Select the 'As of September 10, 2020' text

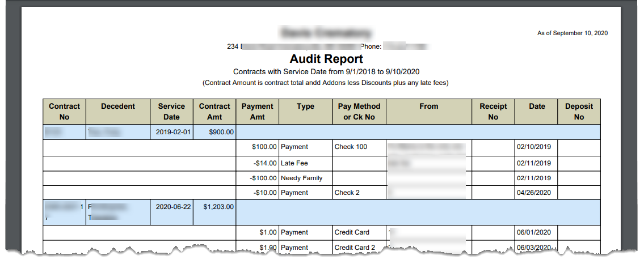(x=573, y=33)
